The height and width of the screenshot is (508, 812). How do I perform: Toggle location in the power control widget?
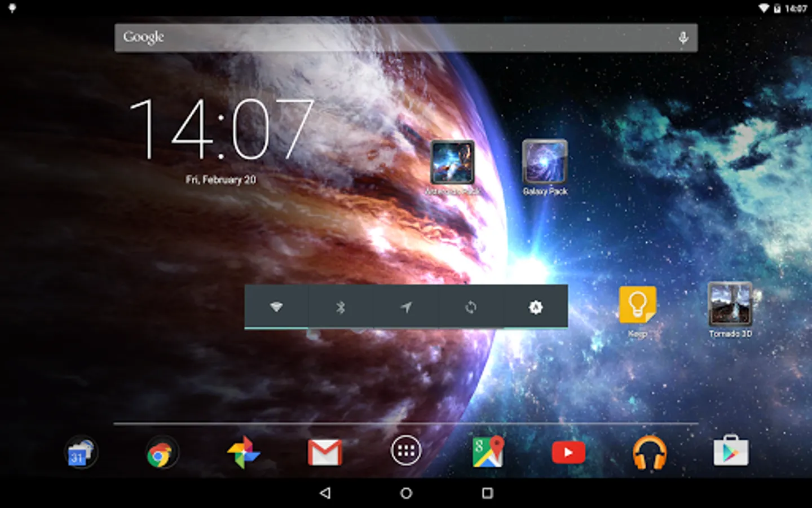pyautogui.click(x=406, y=306)
